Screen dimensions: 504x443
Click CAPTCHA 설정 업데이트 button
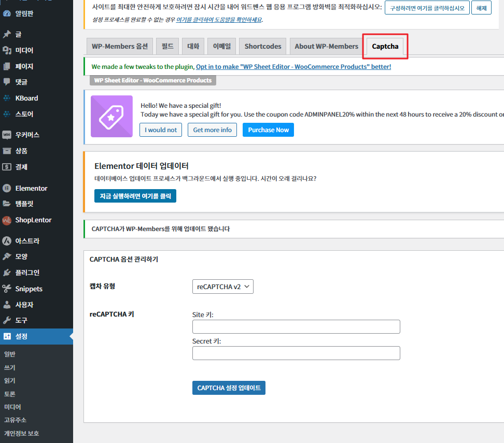click(x=229, y=388)
